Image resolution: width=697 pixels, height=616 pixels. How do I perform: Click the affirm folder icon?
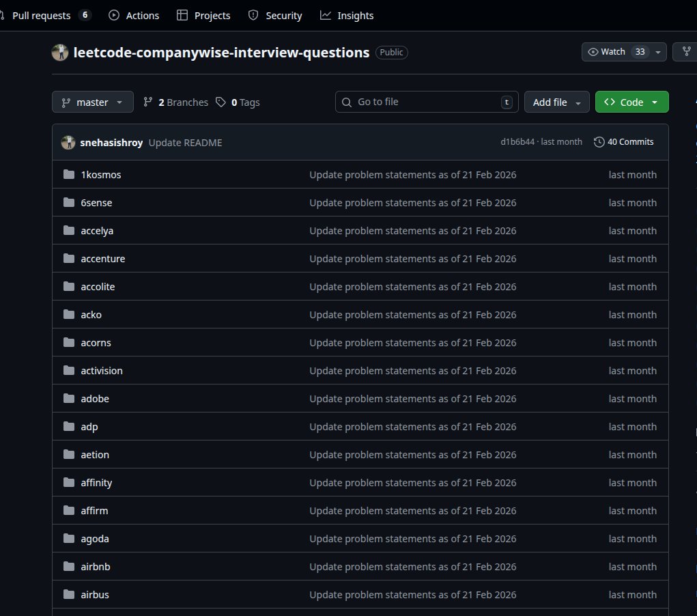point(69,511)
